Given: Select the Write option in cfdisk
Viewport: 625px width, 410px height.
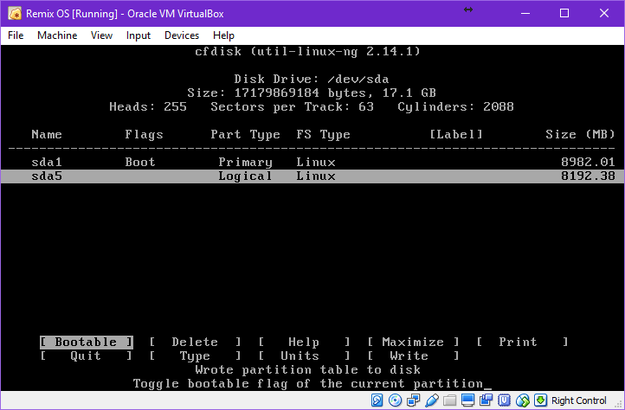Looking at the screenshot, I should [x=413, y=356].
